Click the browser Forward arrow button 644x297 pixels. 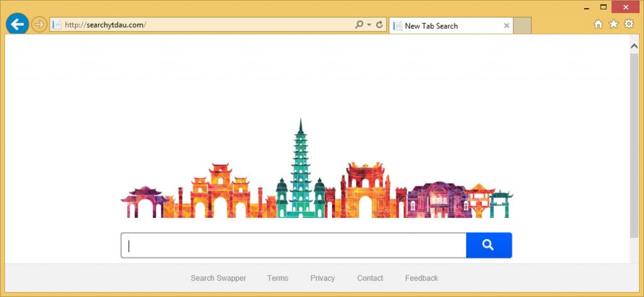point(39,24)
